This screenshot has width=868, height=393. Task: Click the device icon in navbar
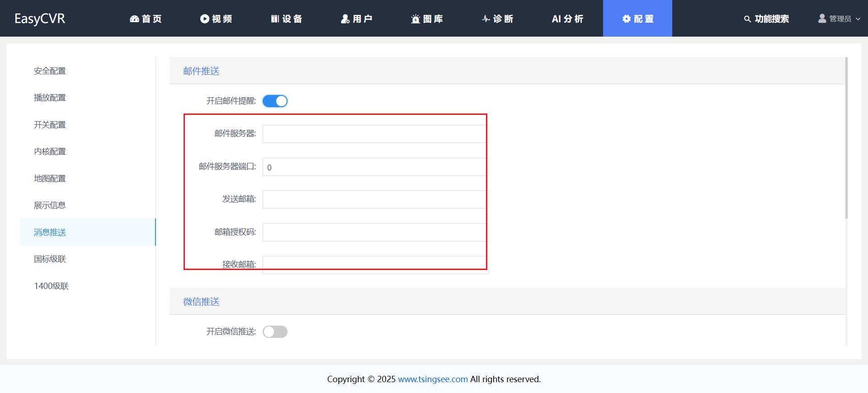tap(275, 19)
